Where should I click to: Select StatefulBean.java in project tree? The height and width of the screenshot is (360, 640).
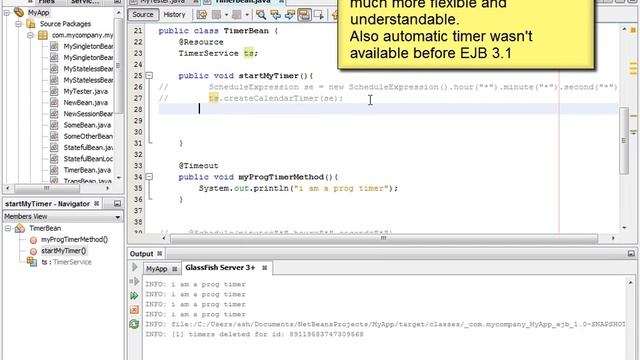point(89,147)
